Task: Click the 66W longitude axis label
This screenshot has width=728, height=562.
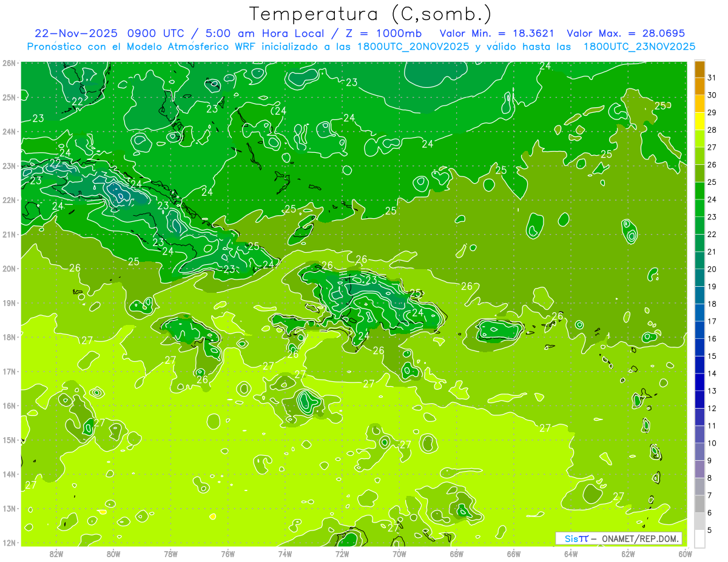Action: (x=513, y=553)
